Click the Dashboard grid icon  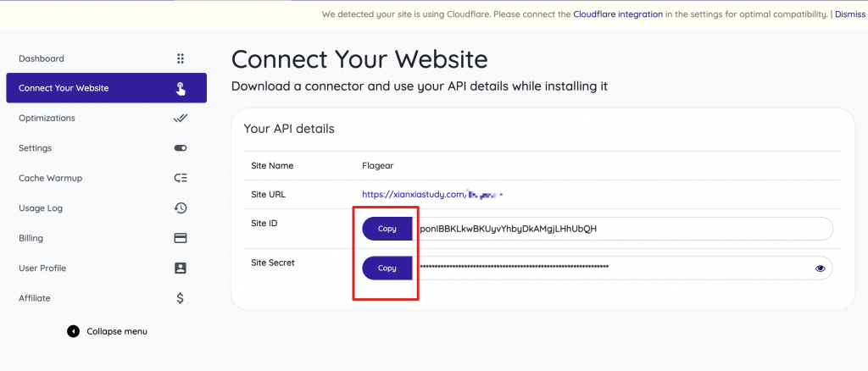click(x=181, y=58)
